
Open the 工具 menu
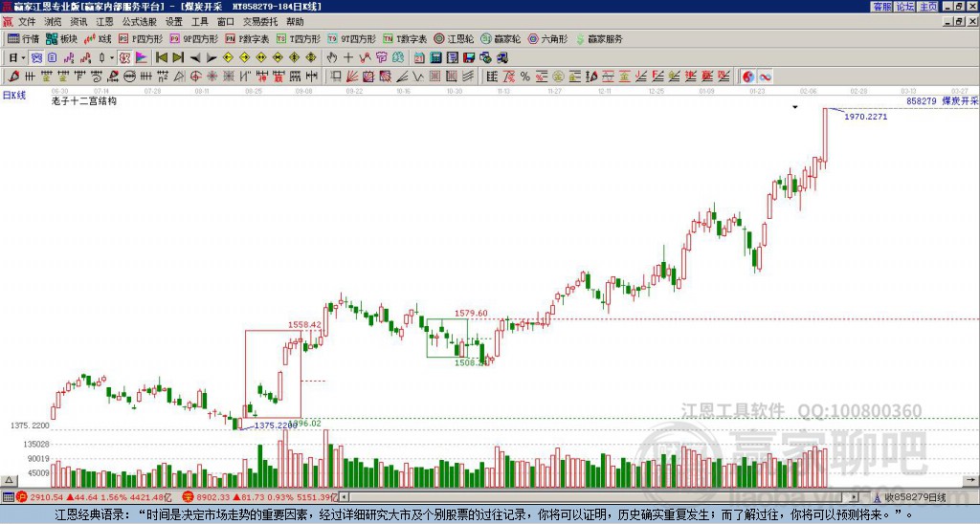coord(199,22)
